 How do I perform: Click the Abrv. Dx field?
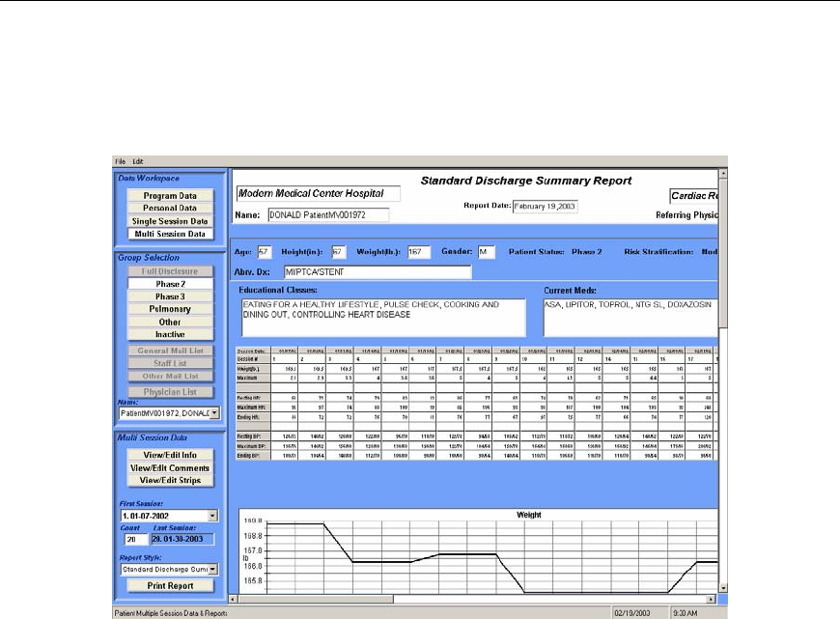click(x=378, y=272)
